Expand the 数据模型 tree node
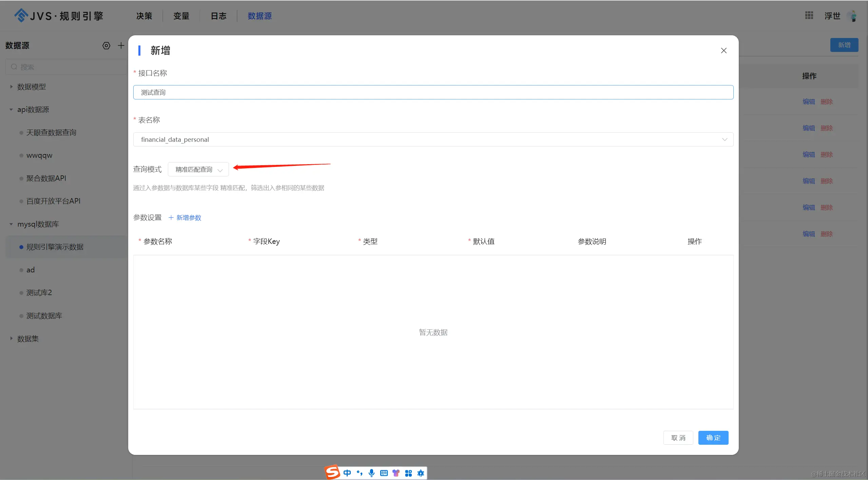868x480 pixels. pos(11,87)
